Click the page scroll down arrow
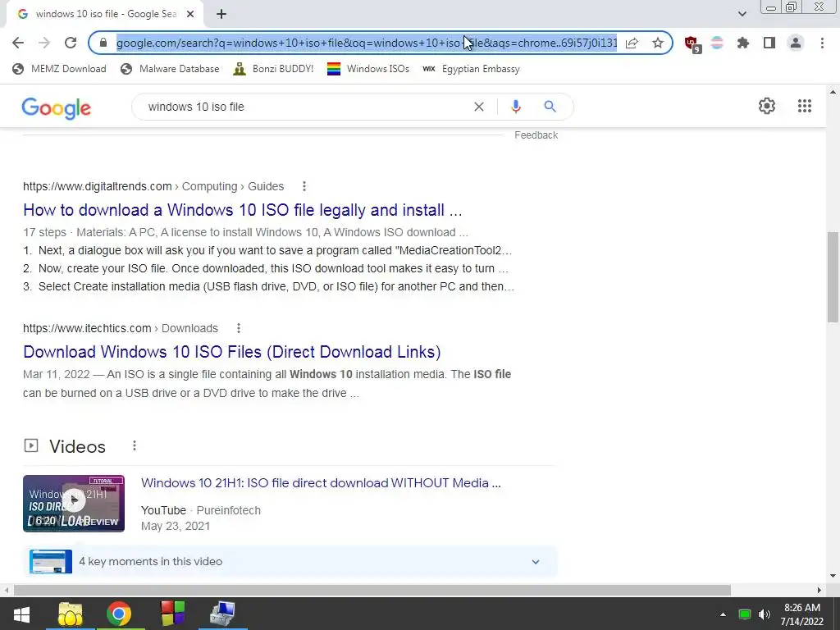Screen dimensions: 840x630 833,576
